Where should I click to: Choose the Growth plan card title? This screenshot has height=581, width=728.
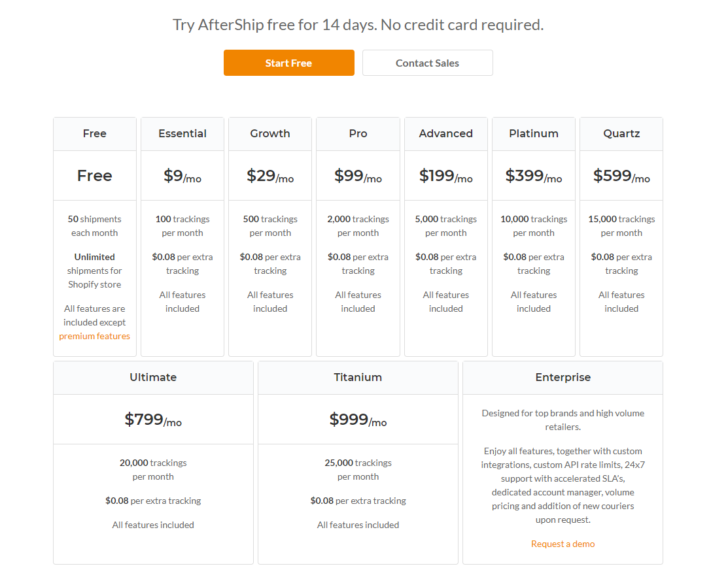pyautogui.click(x=269, y=133)
